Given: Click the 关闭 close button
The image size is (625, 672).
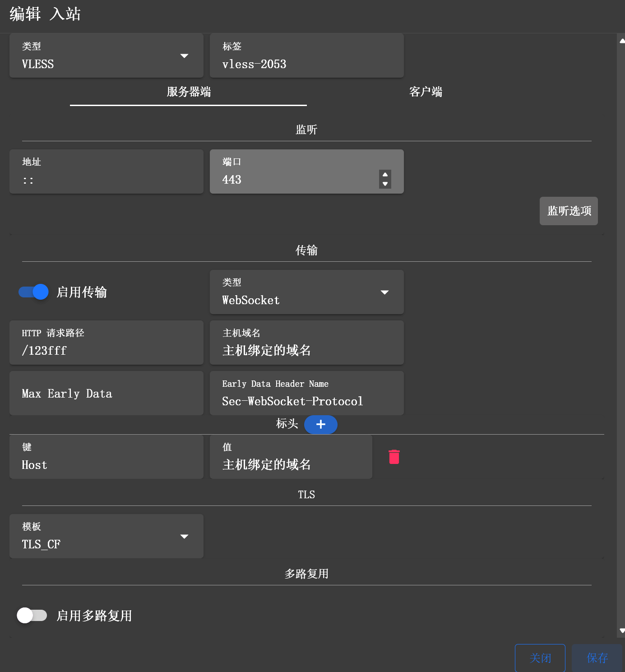Looking at the screenshot, I should point(540,658).
